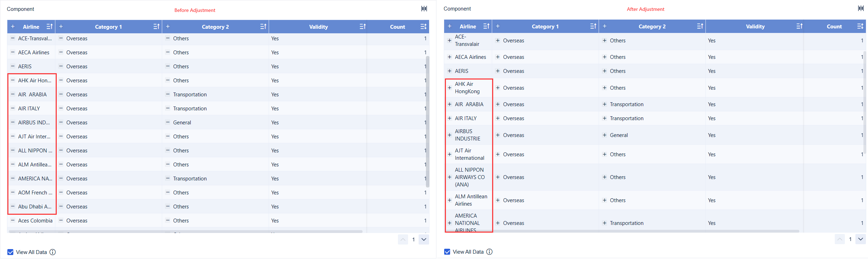Click 'Component' label in left panel
This screenshot has width=868, height=261.
(x=20, y=9)
